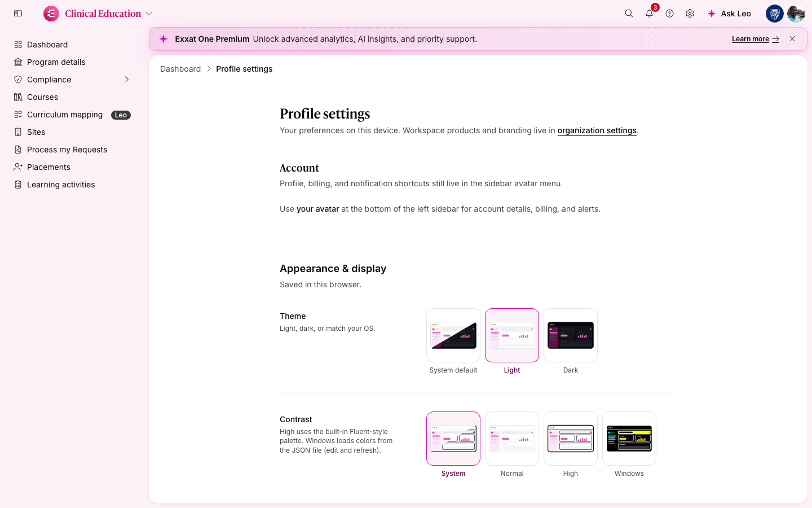Viewport: 812px width, 508px height.
Task: Open Dashboard from the sidebar
Action: click(x=72, y=45)
